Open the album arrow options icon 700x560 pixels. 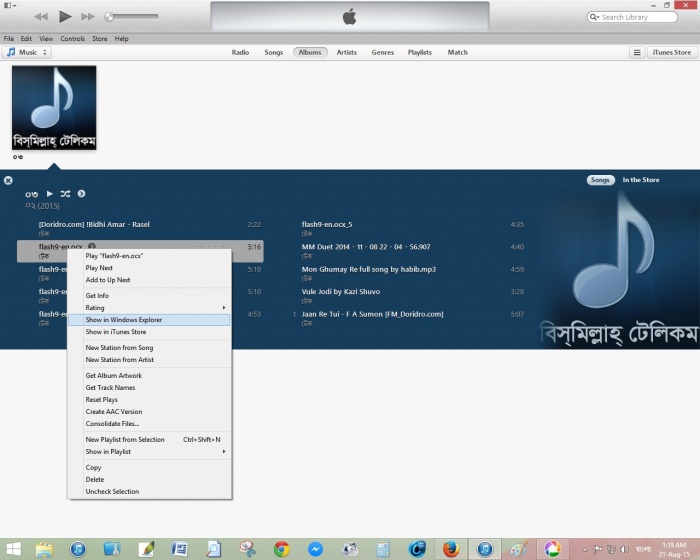click(81, 193)
